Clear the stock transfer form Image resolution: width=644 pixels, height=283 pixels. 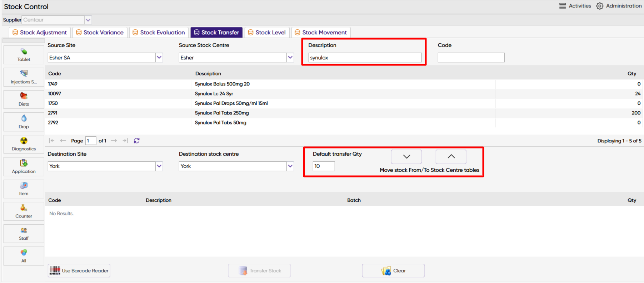[393, 270]
